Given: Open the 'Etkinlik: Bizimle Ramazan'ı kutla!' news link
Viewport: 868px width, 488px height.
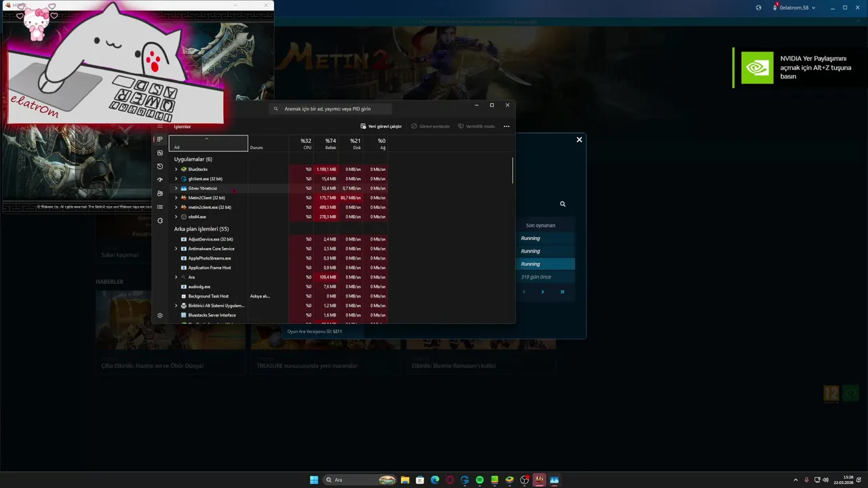Looking at the screenshot, I should tap(454, 365).
